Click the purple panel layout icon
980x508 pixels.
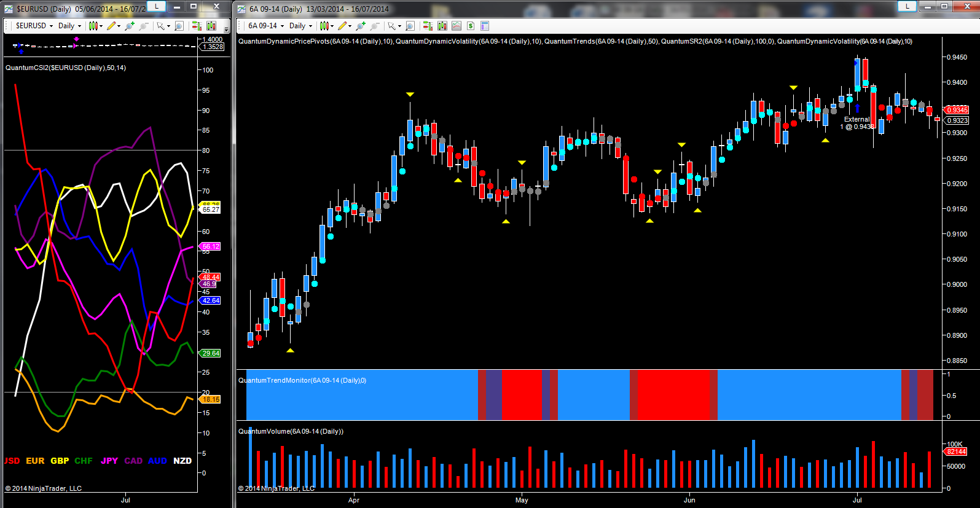[485, 26]
